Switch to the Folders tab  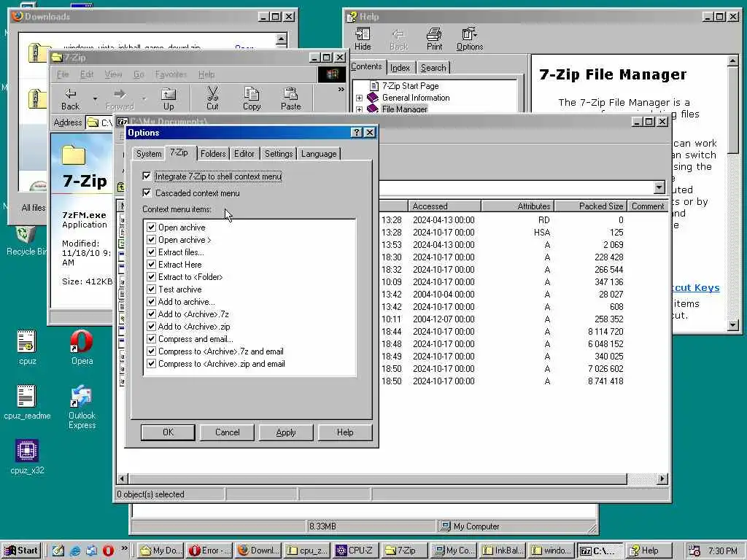213,154
